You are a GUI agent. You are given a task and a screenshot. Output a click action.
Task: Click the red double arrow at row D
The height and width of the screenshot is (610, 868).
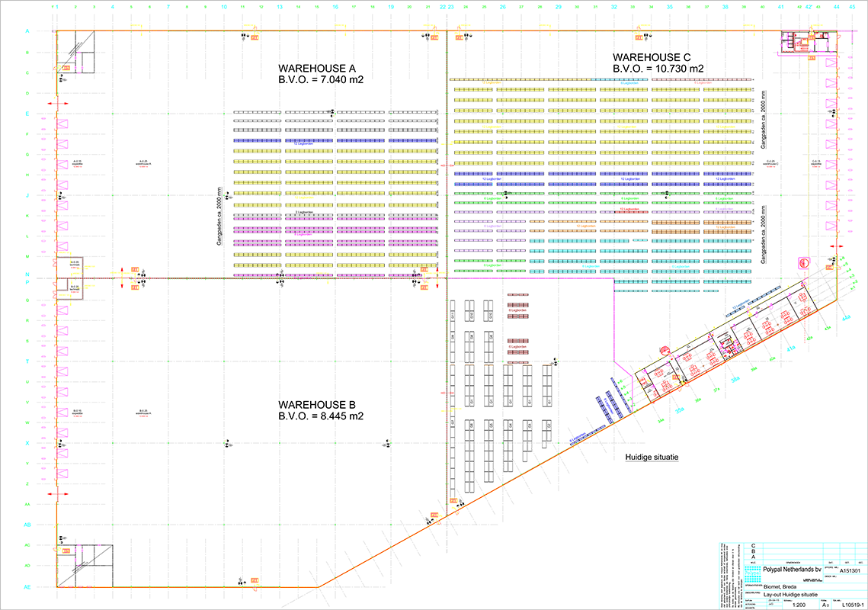58,104
